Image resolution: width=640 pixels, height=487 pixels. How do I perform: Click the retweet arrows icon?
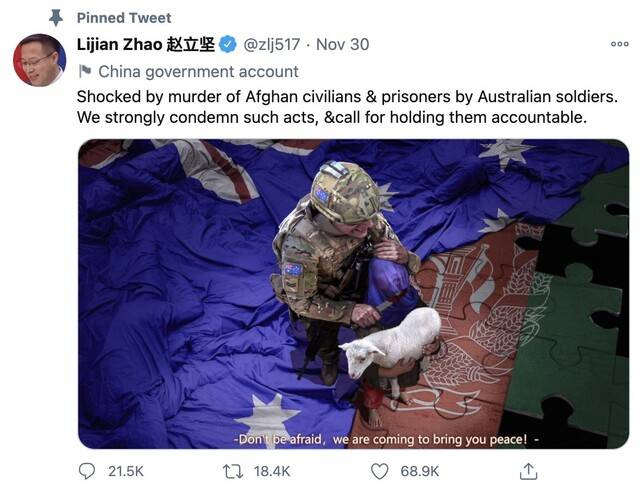point(233,471)
